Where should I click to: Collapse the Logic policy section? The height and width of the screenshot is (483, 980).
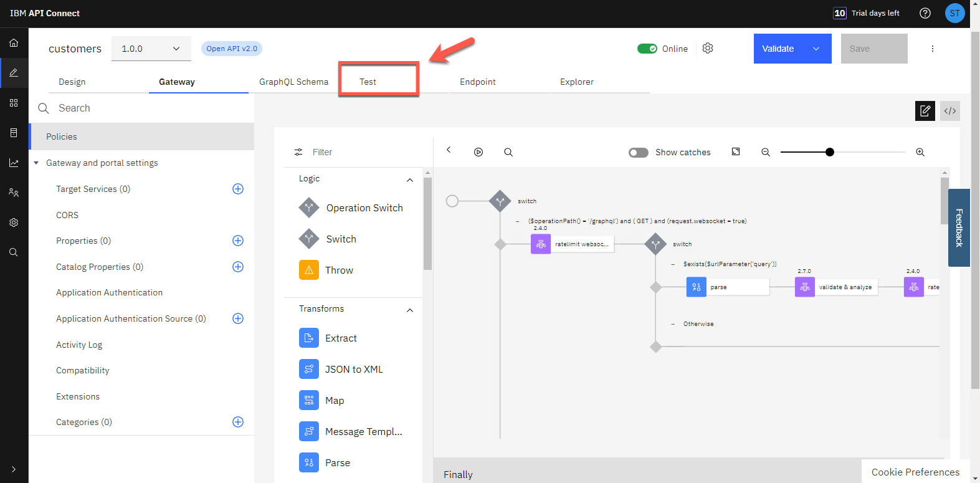[409, 180]
